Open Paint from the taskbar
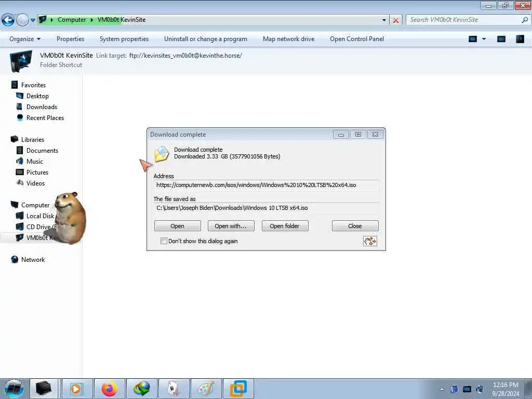Viewport: 532px width, 399px height. pyautogui.click(x=206, y=389)
